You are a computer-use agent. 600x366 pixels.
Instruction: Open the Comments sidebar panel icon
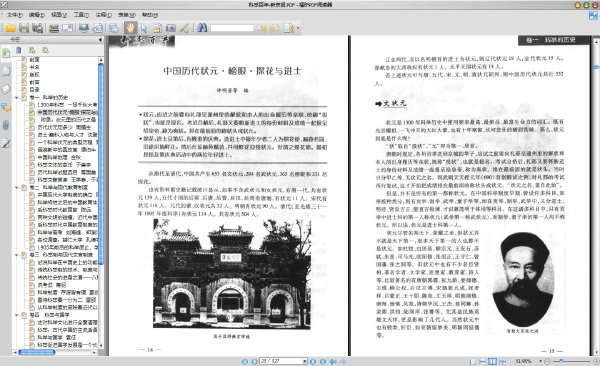point(6,107)
